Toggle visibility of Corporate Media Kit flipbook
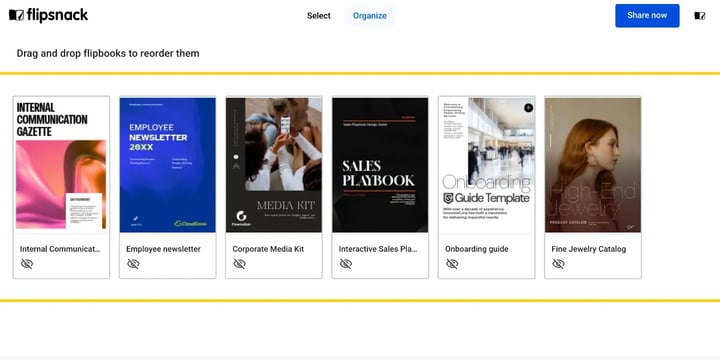This screenshot has width=720, height=360. pos(240,264)
